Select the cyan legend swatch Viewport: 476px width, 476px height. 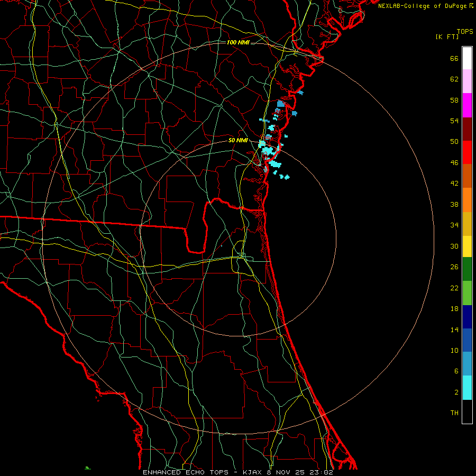[x=467, y=388]
